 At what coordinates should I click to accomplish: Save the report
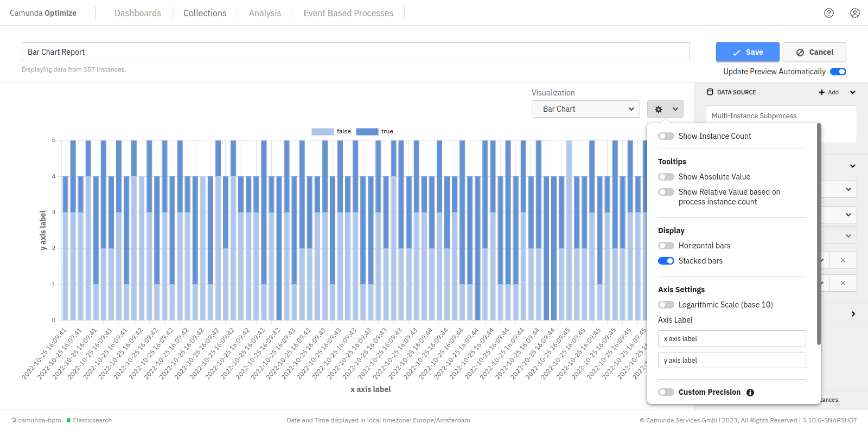point(748,52)
